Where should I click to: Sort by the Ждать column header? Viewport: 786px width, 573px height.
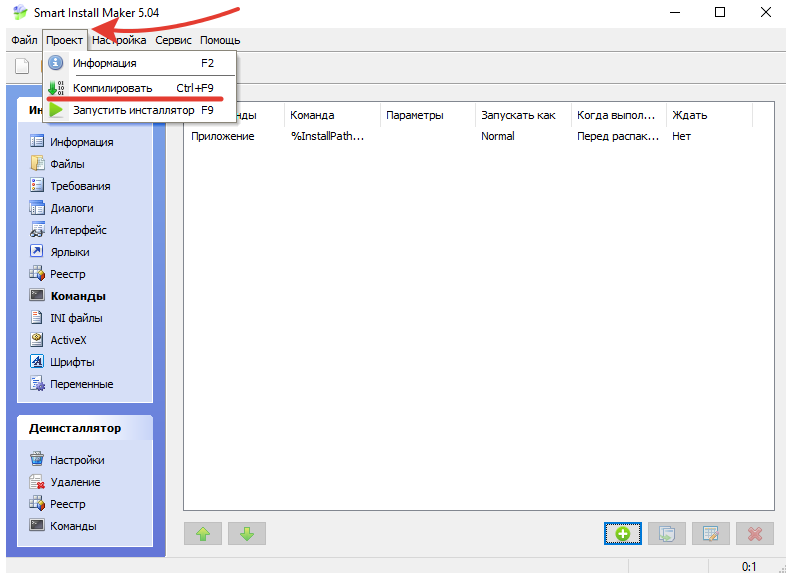(x=709, y=115)
